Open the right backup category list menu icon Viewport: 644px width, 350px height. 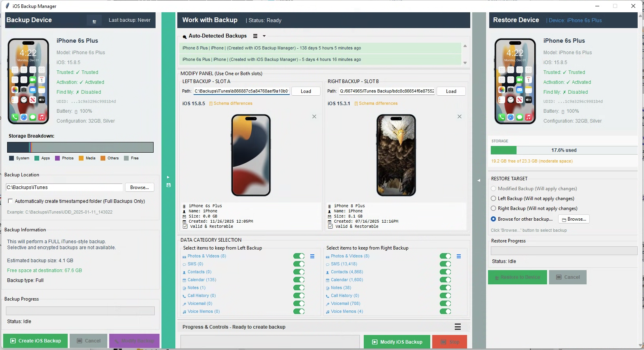pos(459,256)
